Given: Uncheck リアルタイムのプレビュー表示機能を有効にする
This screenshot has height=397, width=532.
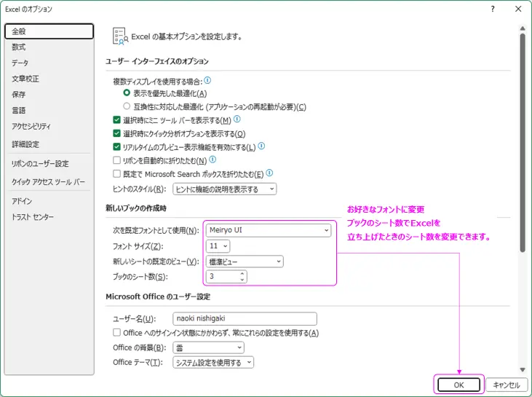Looking at the screenshot, I should pos(116,146).
